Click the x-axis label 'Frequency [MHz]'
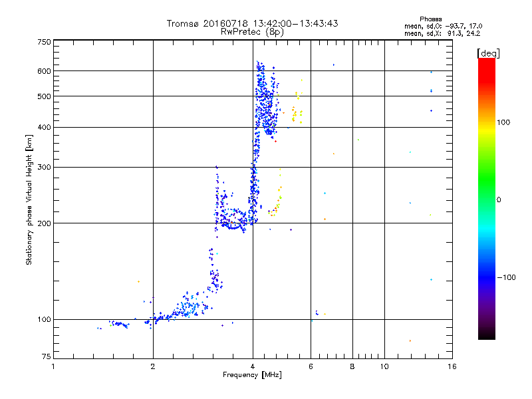This screenshot has height=399, width=532. click(252, 375)
